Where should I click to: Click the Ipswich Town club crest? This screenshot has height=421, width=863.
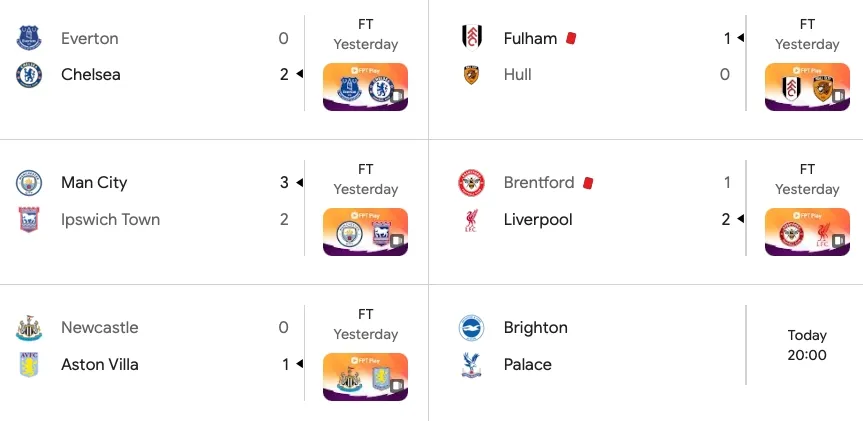pos(29,220)
